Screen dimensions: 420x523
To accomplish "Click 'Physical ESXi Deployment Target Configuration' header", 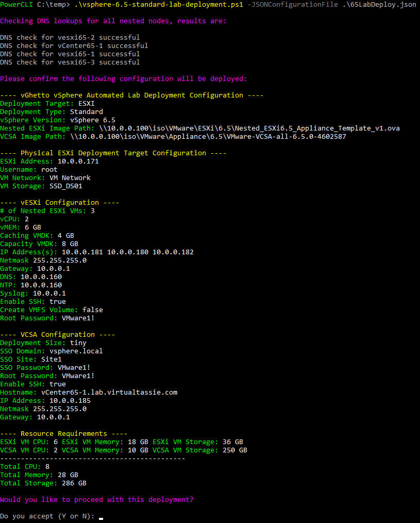I will (113, 153).
